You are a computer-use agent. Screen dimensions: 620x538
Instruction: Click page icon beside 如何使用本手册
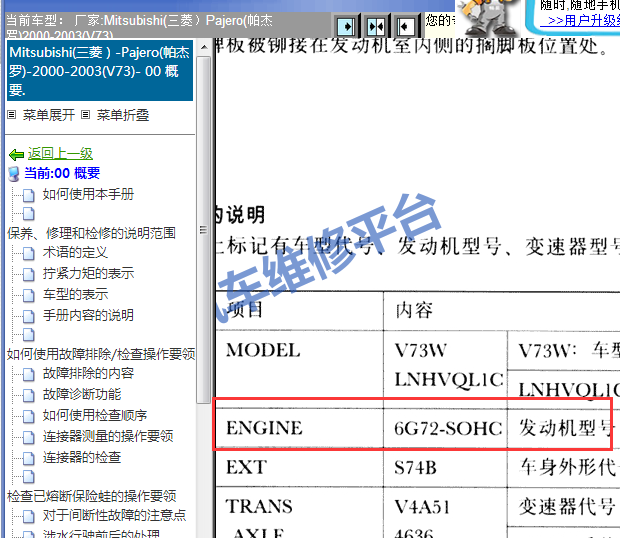[x=28, y=195]
